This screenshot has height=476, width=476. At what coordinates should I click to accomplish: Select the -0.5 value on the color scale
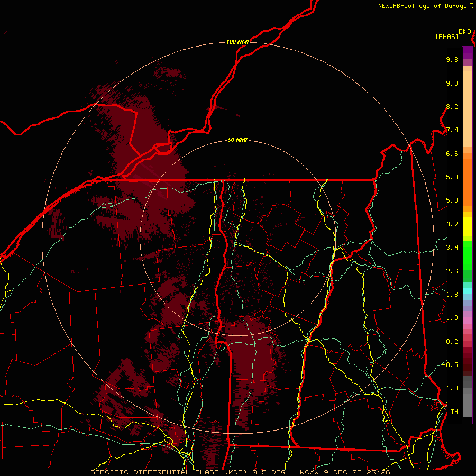point(450,365)
